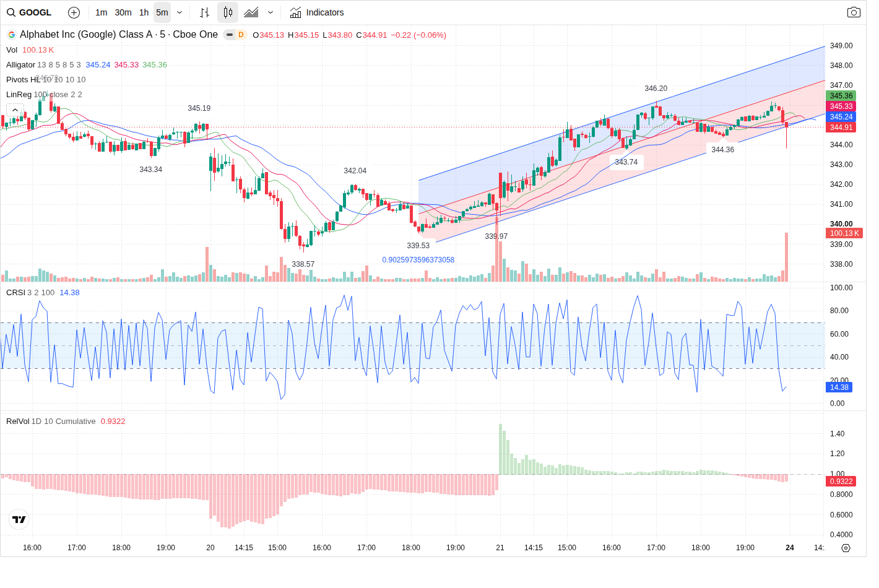Click the 339.53 pivot low label
Viewport: 879px width, 588px height.
tap(418, 246)
